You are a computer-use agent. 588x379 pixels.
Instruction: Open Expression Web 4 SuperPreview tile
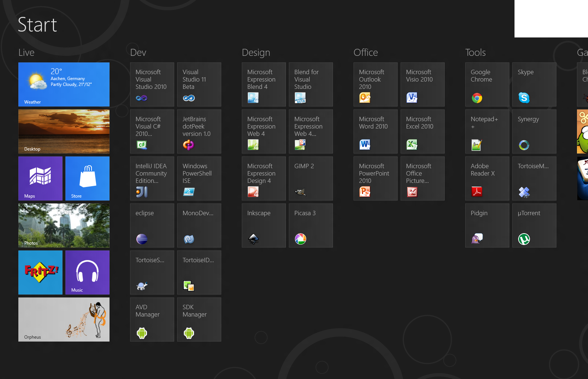tap(311, 131)
